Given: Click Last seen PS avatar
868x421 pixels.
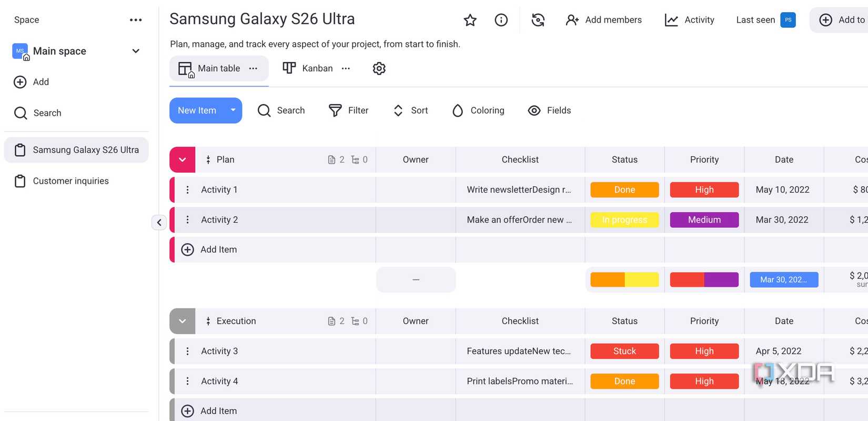Looking at the screenshot, I should [x=788, y=20].
